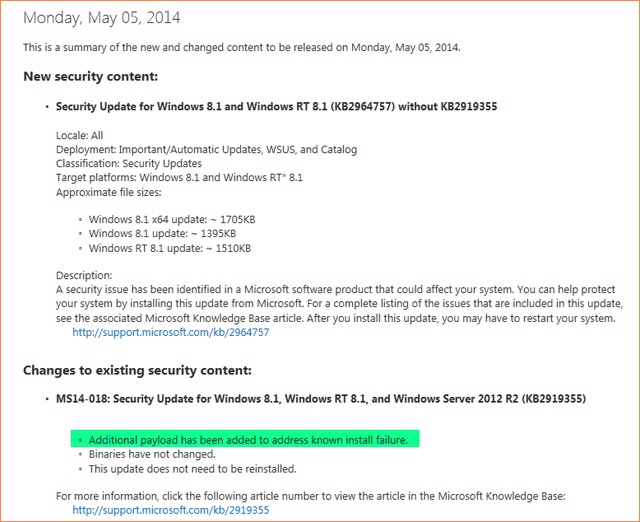Click the "Target platforms" line
Viewport: 640px width, 522px height.
pos(180,178)
